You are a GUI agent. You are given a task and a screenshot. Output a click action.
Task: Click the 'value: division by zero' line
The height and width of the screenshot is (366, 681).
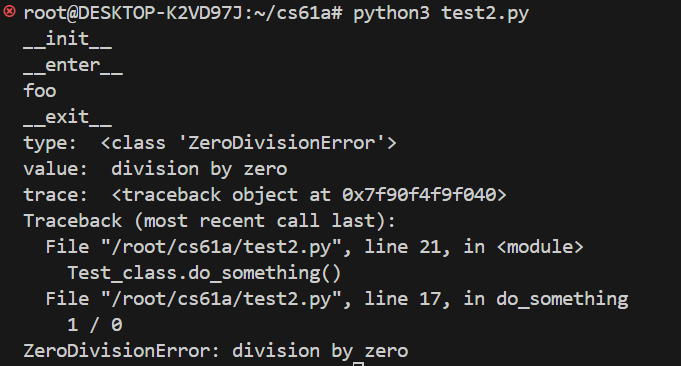[x=155, y=169]
